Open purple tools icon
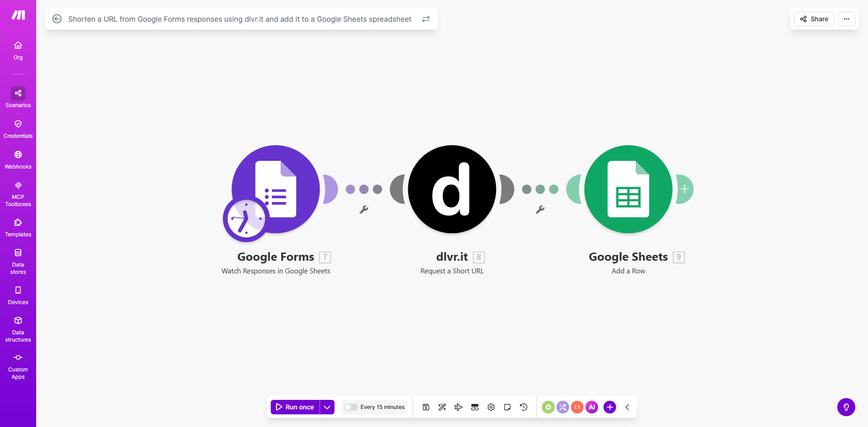 click(x=563, y=407)
